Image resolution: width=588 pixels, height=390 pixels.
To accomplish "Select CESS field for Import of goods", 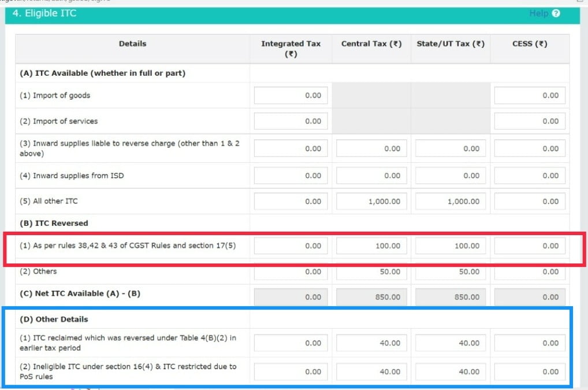I will (x=530, y=95).
